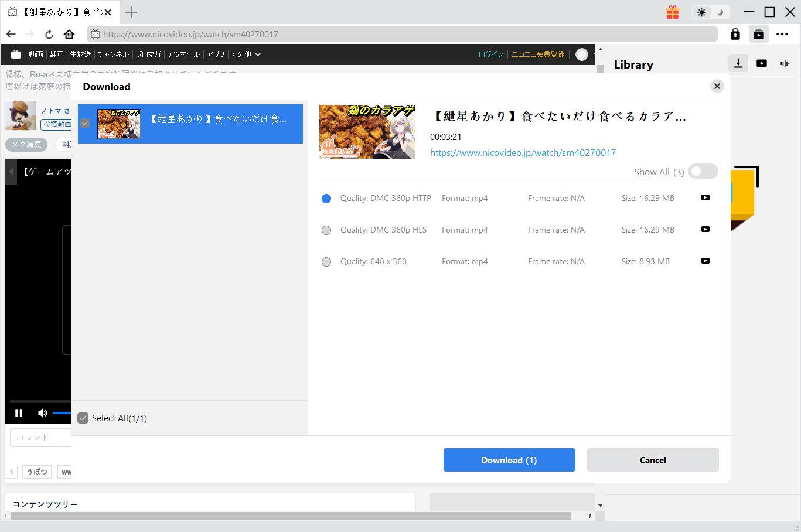Screen dimensions: 801x532
Task: Click the gift box icon in title bar
Action: 672,12
